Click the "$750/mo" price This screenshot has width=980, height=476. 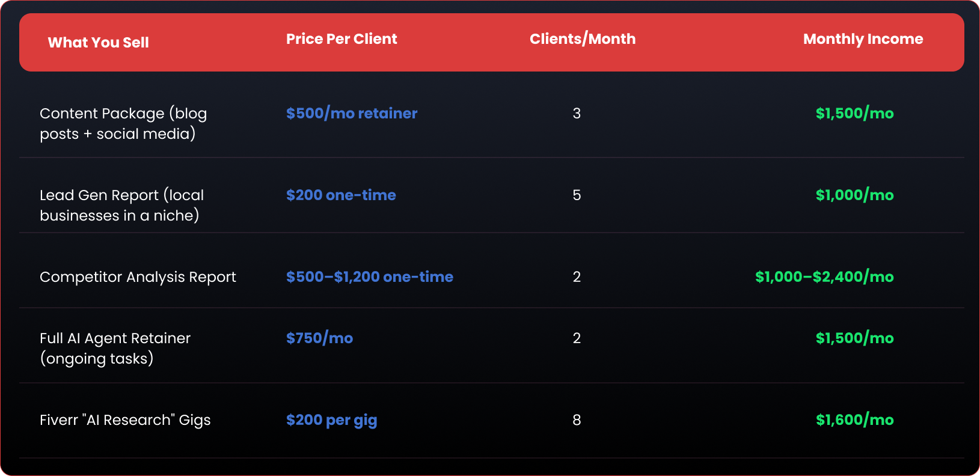pos(319,338)
